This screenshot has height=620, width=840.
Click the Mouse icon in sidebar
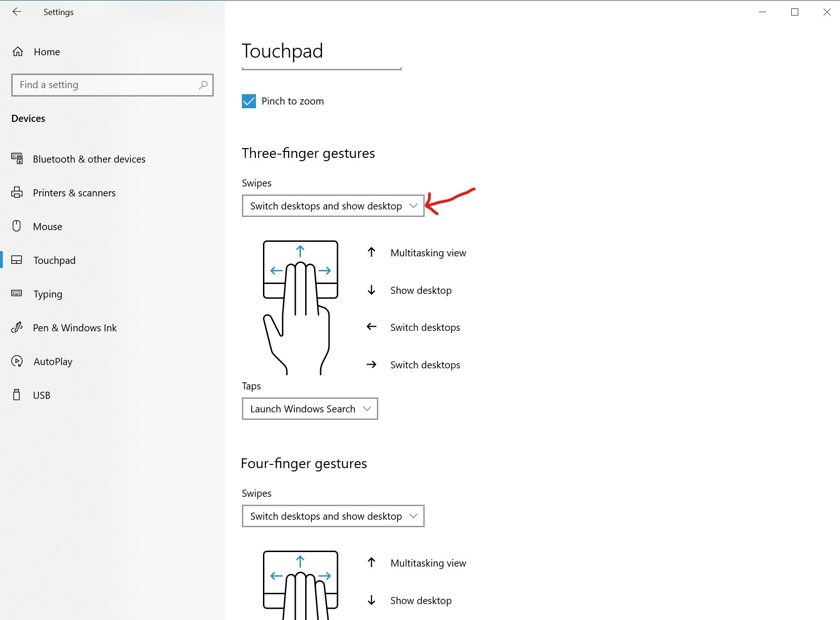tap(17, 226)
